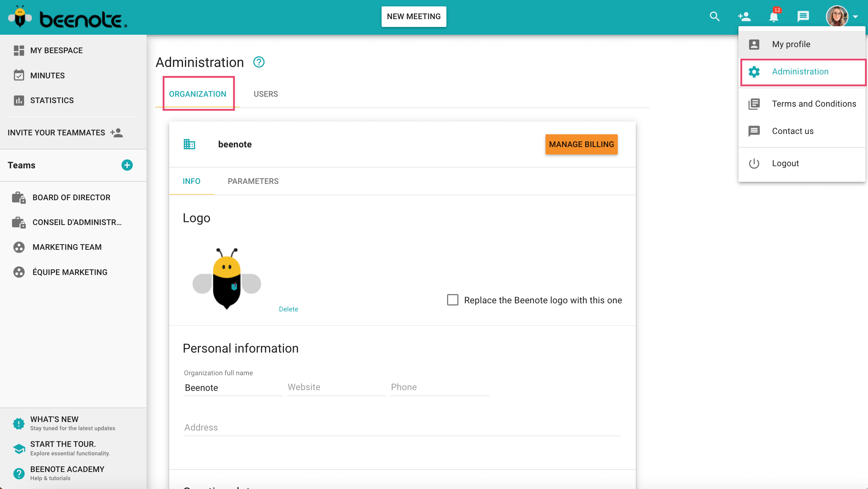Click the My Beespace dashboard icon
Image resolution: width=868 pixels, height=489 pixels.
point(19,50)
